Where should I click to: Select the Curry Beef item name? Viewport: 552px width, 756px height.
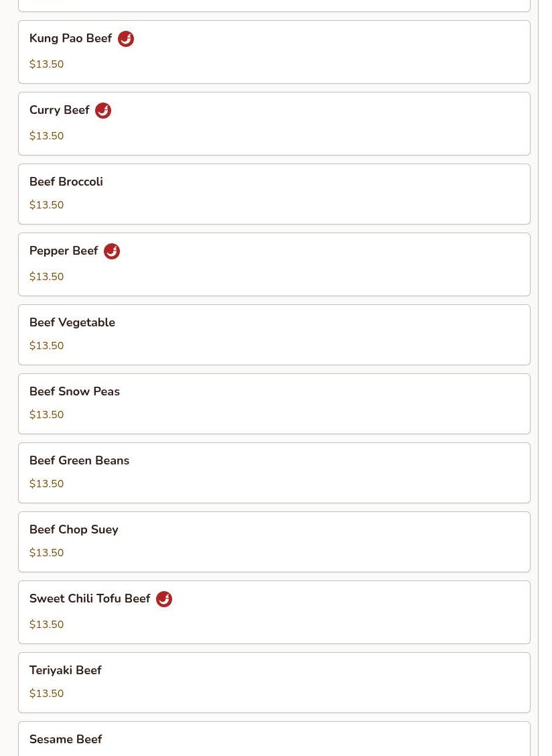[x=60, y=110]
